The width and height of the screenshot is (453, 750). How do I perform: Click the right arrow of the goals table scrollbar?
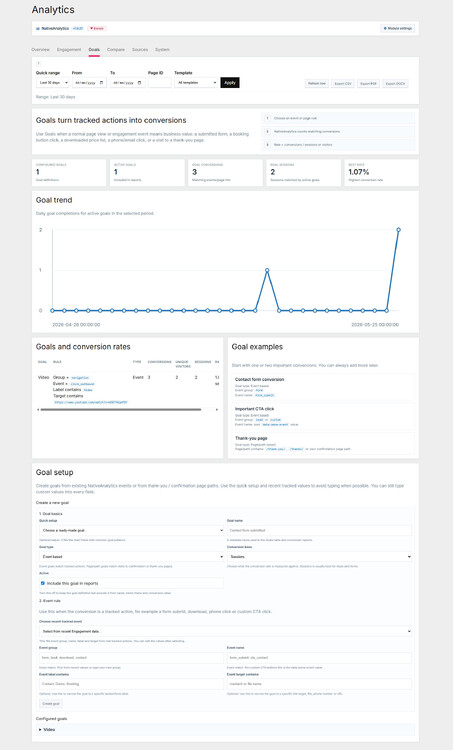pos(217,409)
